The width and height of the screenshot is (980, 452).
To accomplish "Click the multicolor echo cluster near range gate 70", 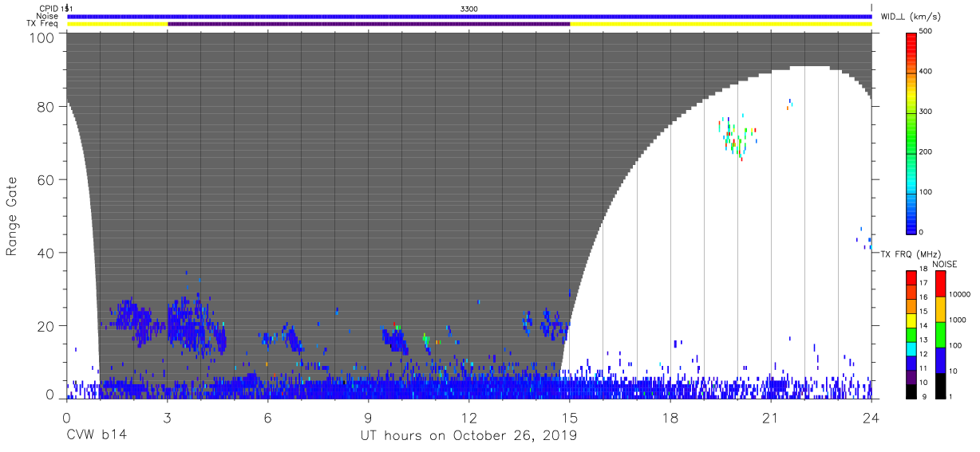I will point(737,137).
